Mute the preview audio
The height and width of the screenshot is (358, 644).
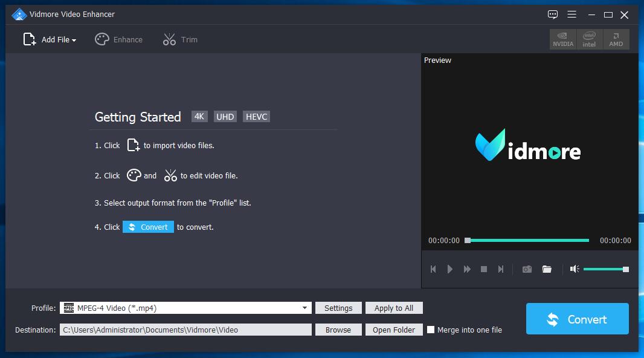(575, 269)
